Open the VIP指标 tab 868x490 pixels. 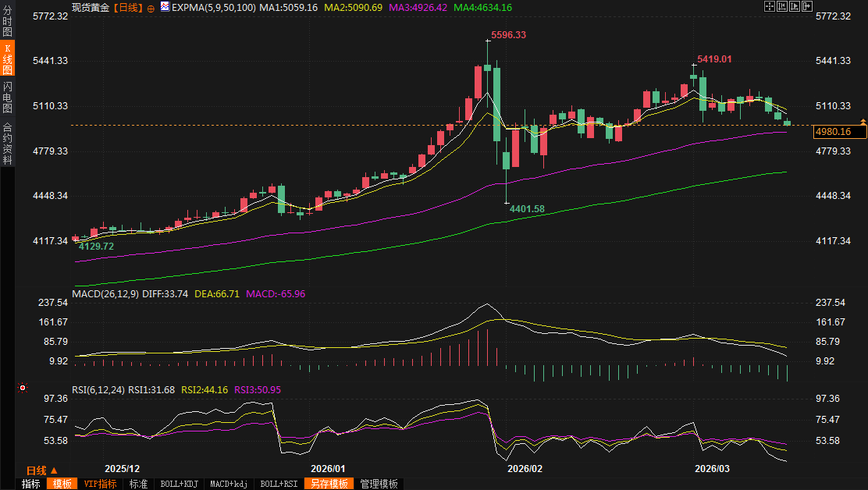pyautogui.click(x=100, y=484)
